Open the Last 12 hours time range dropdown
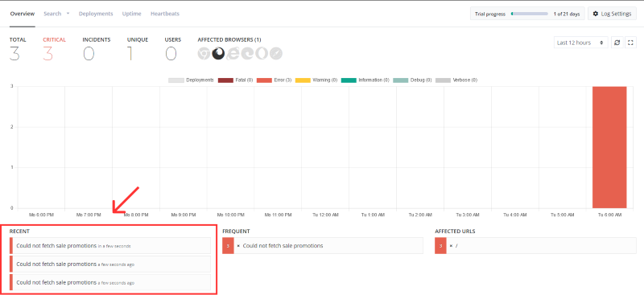 point(580,43)
